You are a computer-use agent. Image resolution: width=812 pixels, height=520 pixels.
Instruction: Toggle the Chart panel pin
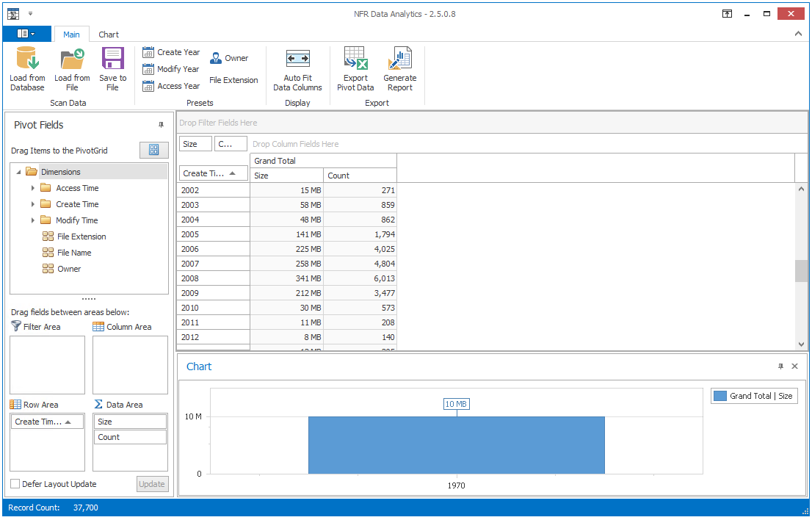[x=780, y=366]
